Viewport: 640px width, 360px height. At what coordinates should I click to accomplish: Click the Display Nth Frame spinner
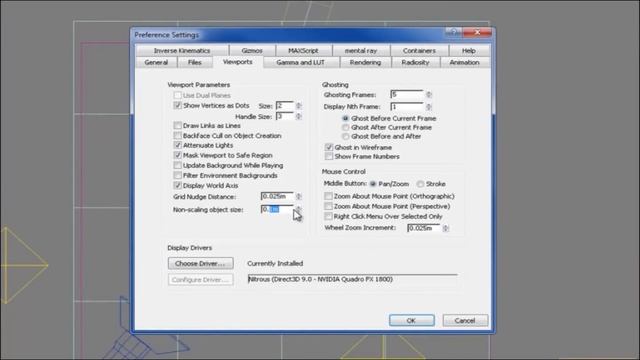pyautogui.click(x=429, y=107)
